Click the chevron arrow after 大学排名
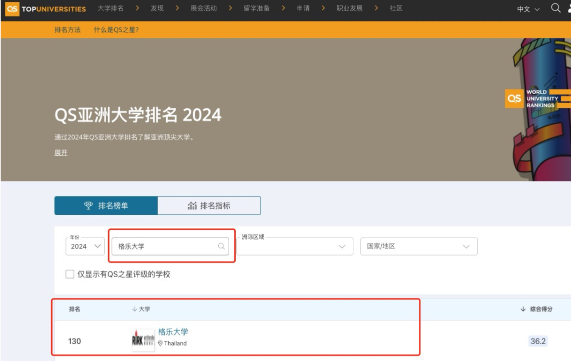 click(137, 8)
